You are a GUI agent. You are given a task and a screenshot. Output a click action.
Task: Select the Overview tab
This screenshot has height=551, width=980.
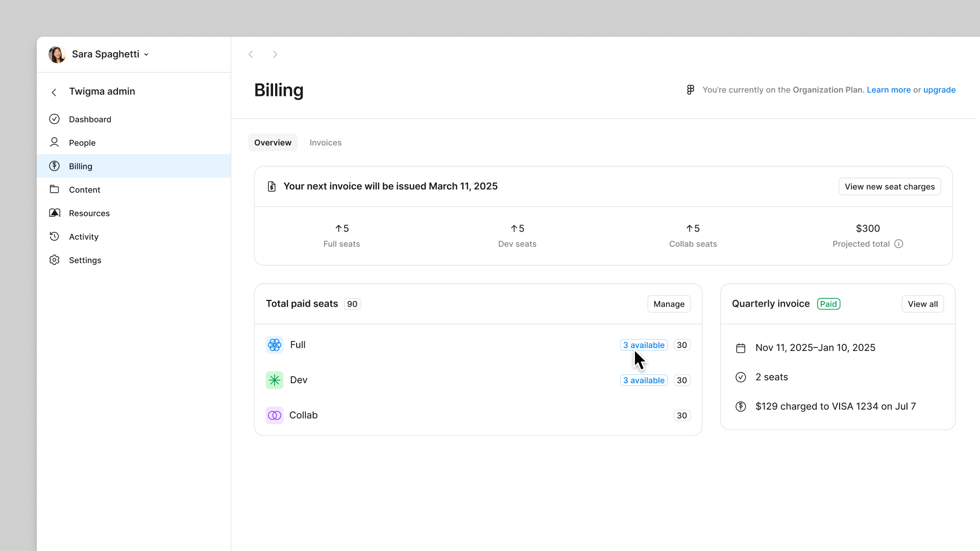(273, 143)
